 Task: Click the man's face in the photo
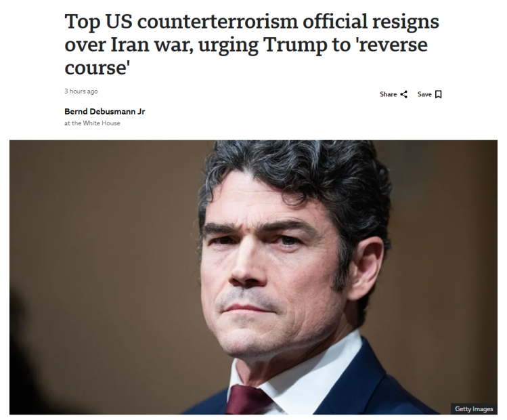271,275
